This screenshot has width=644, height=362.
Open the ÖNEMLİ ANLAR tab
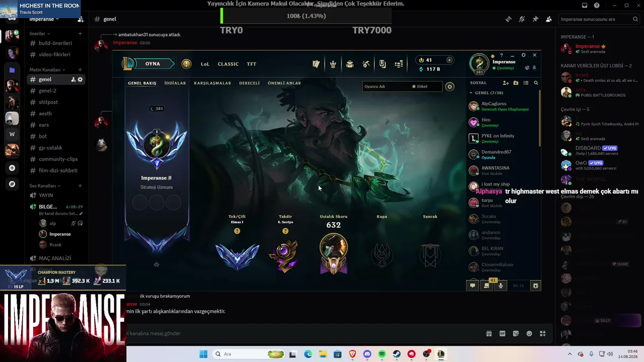click(284, 83)
